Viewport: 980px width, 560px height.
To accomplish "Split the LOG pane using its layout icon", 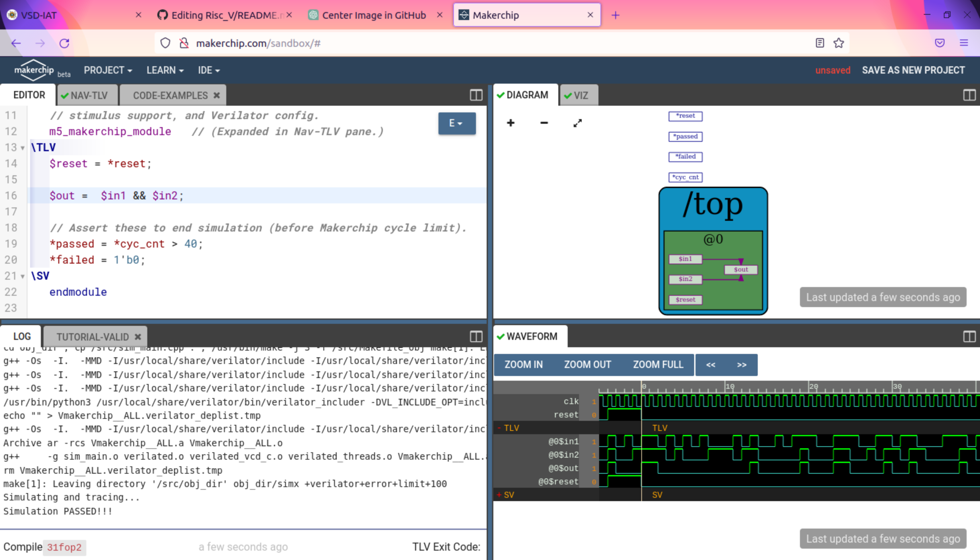I will [x=476, y=337].
